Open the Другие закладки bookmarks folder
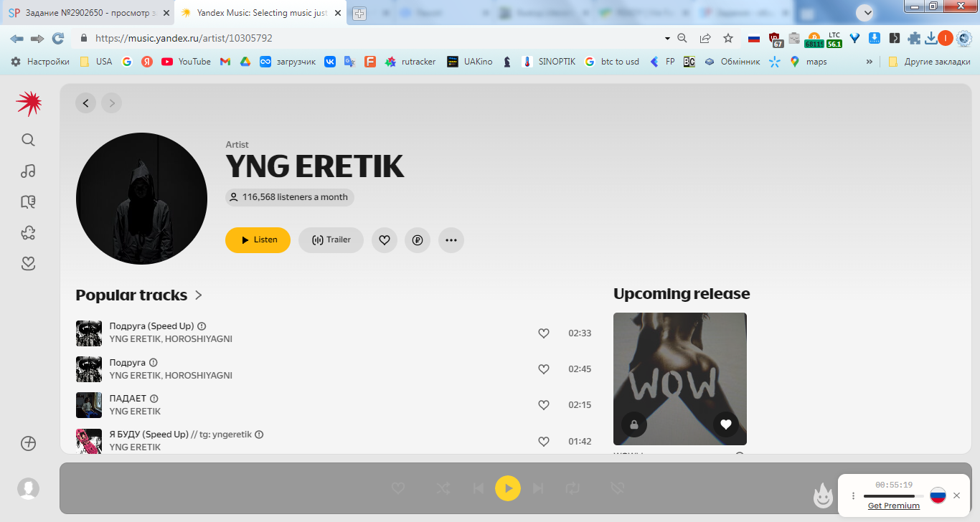Screen dimensions: 980x522 [929, 62]
